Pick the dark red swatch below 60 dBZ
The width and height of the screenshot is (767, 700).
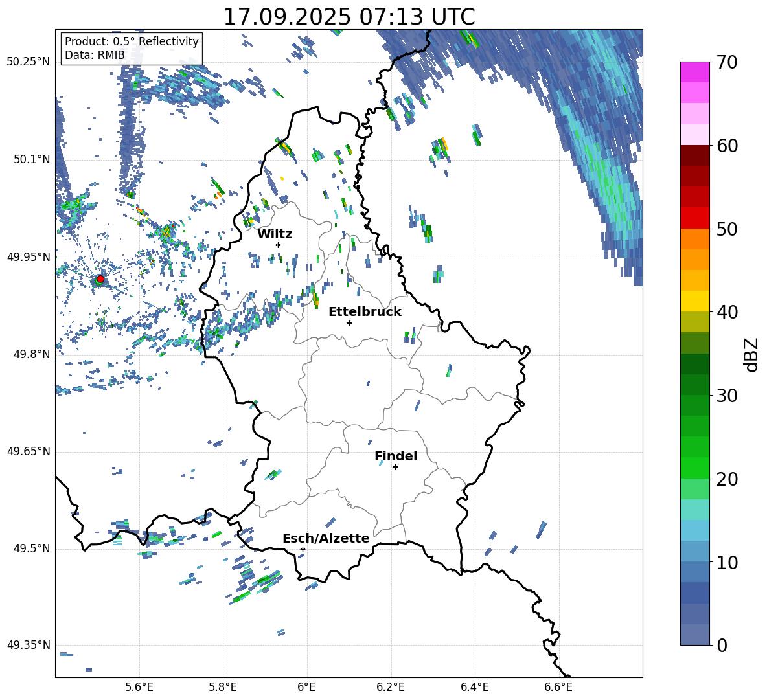click(x=695, y=156)
